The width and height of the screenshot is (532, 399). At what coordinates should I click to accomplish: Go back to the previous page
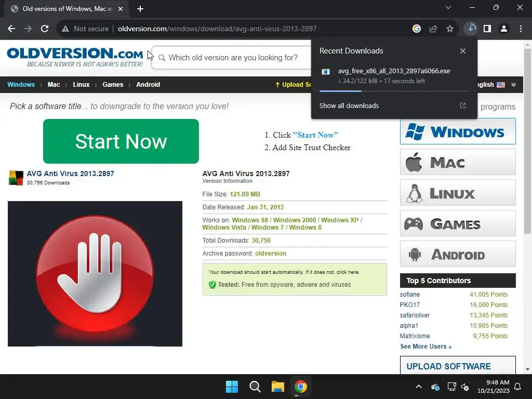pyautogui.click(x=11, y=29)
